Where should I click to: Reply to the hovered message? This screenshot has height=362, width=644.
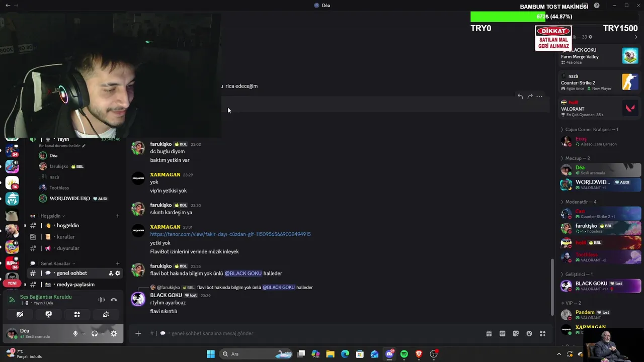pos(520,96)
